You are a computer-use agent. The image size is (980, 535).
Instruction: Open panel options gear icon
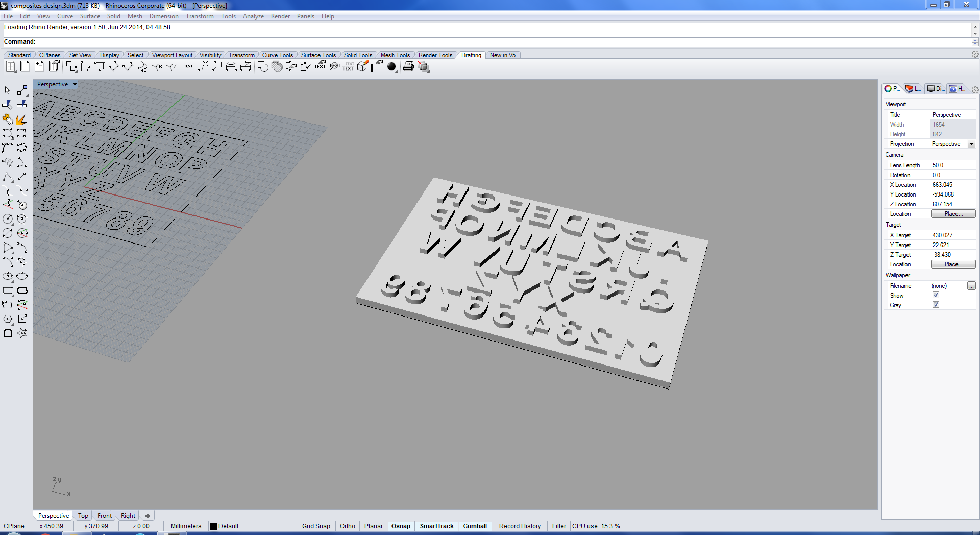(x=975, y=89)
